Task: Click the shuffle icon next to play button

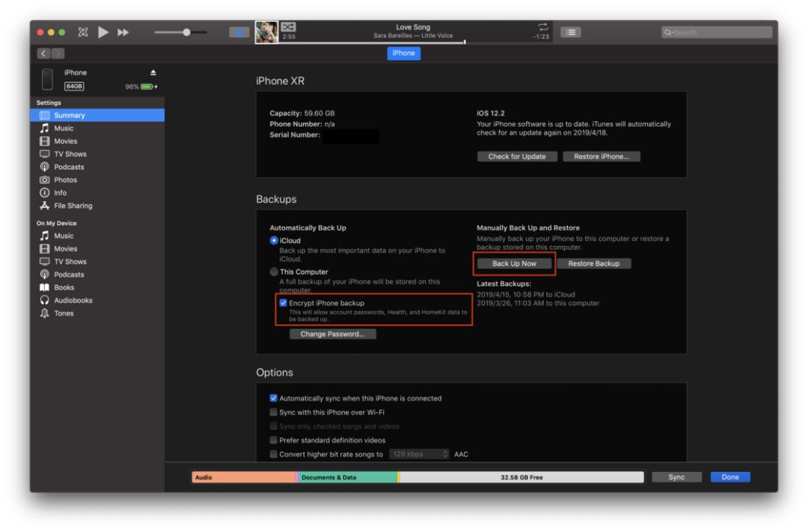Action: 83,32
